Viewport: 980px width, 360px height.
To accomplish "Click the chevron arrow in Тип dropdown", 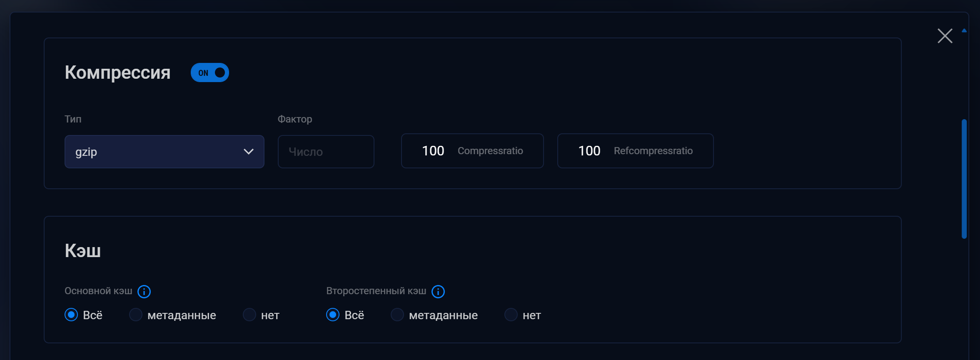I will click(x=249, y=152).
